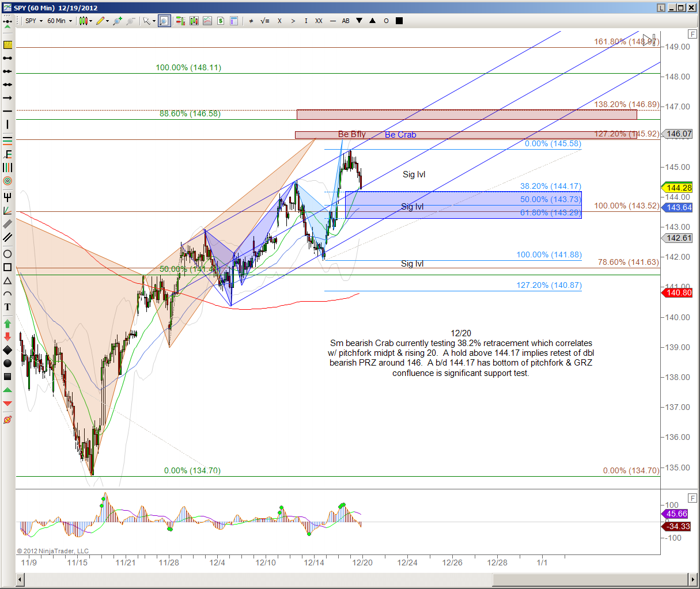Select the Gann fan tool
This screenshot has height=589, width=700.
click(7, 211)
